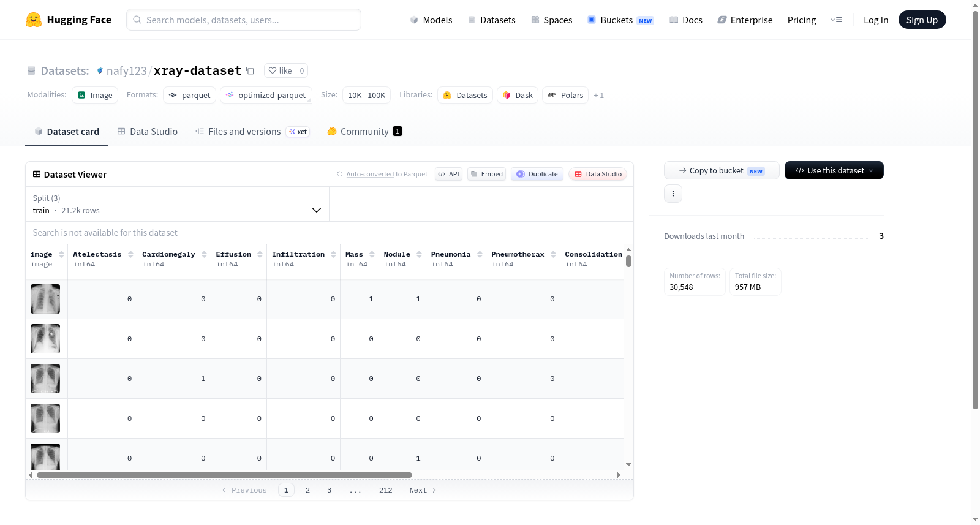Screen dimensions: 980x525
Task: Sort by the Infiltration column
Action: click(333, 254)
